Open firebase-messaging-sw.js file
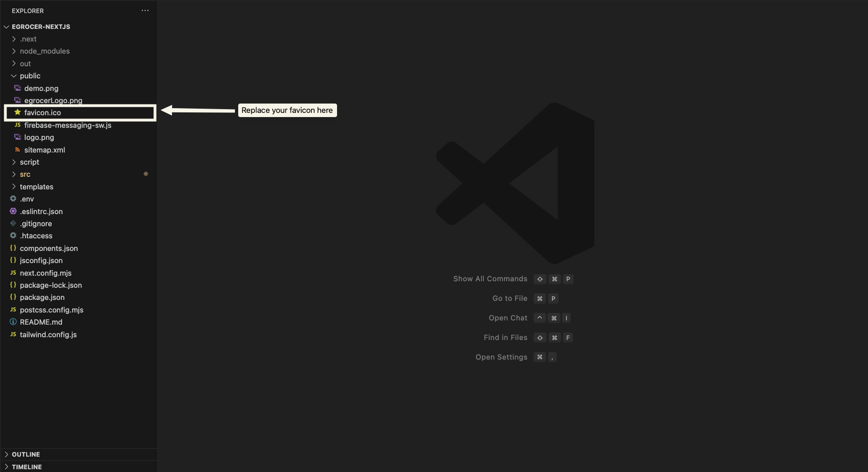Image resolution: width=868 pixels, height=472 pixels. click(x=68, y=125)
